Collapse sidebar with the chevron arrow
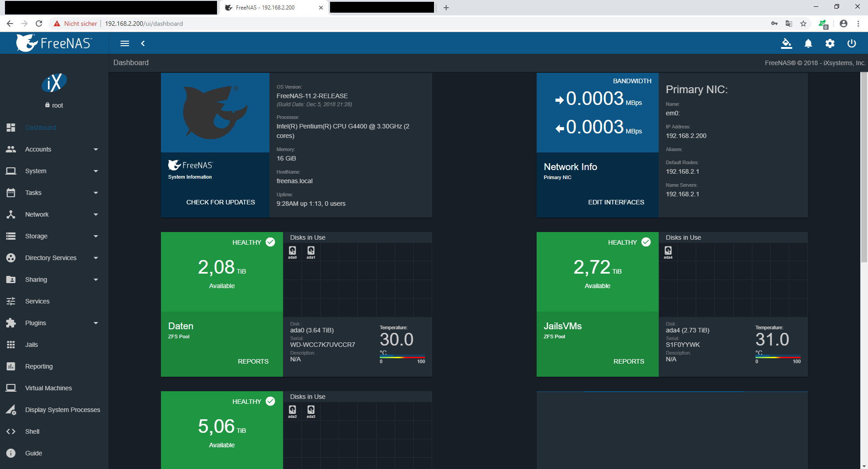Screen dimensions: 868x469 [x=143, y=43]
